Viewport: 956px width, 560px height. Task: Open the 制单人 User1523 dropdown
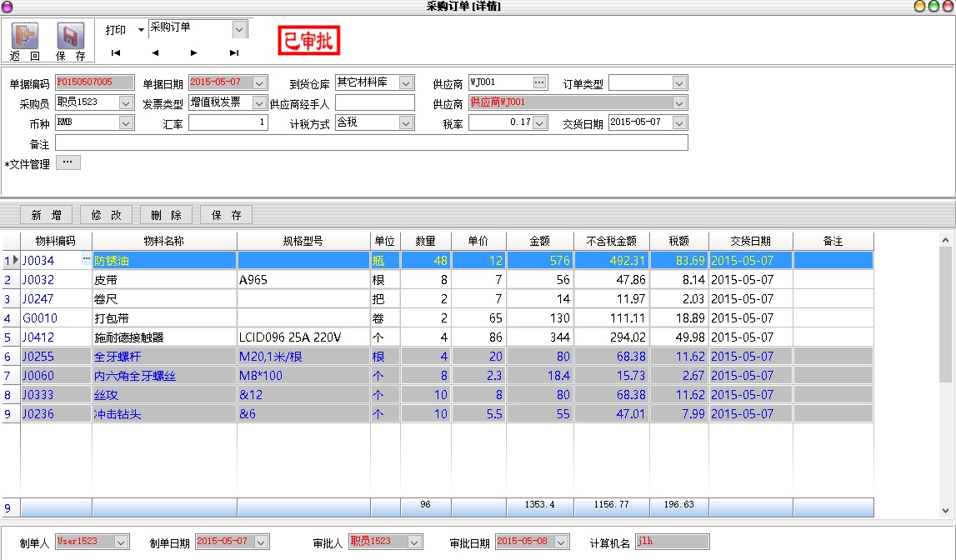pos(121,542)
